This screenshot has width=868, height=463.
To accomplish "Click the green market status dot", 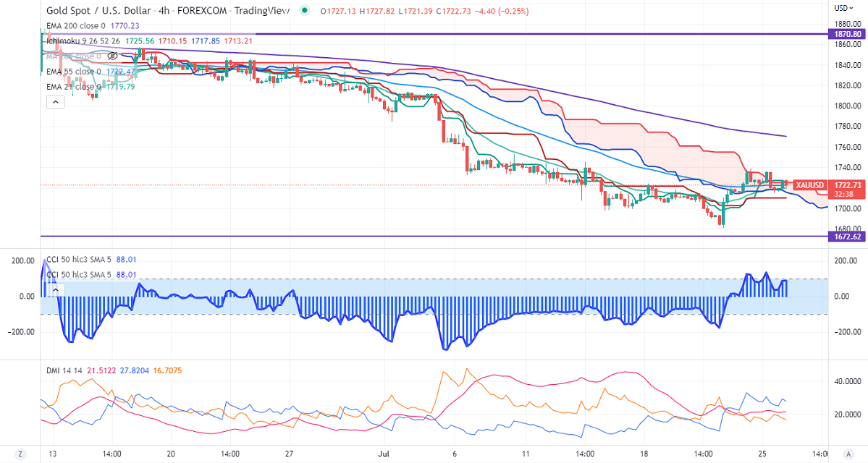I will click(x=305, y=11).
